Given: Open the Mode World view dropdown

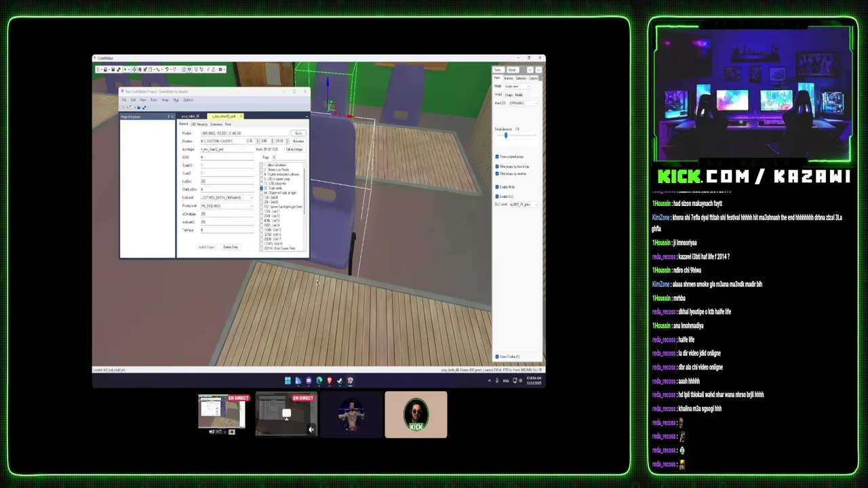Looking at the screenshot, I should tap(518, 86).
